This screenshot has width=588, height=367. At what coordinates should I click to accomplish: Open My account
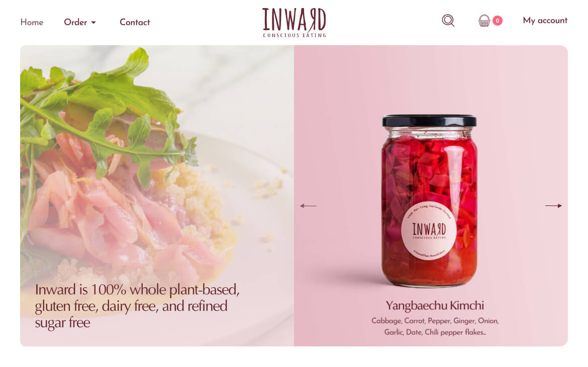click(545, 21)
